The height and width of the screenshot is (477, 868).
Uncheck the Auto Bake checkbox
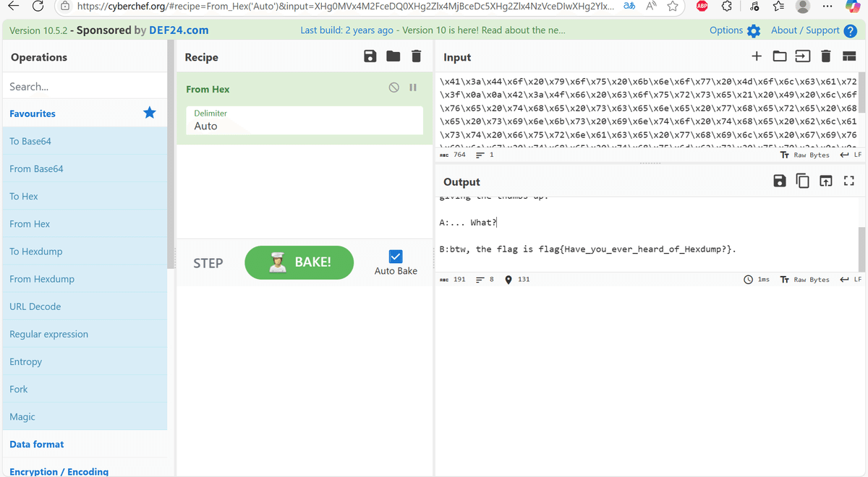click(x=395, y=256)
